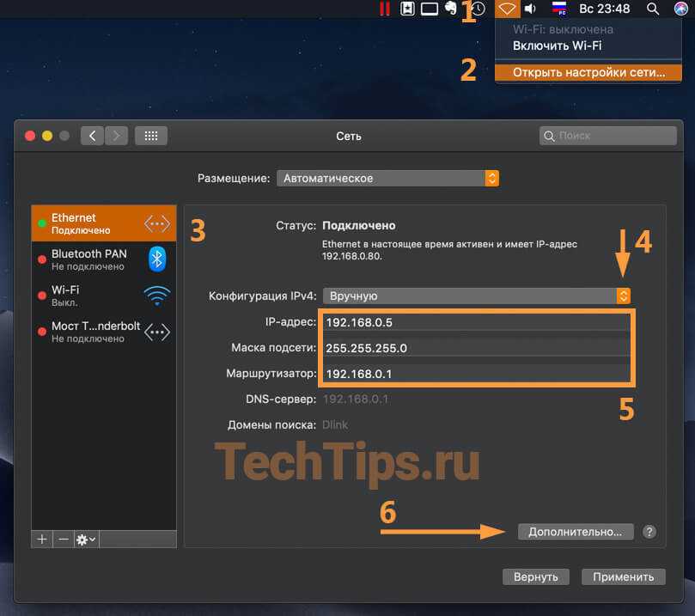Click the Маршрутизатор input field
Viewport: 695px width, 616px height.
pos(477,374)
